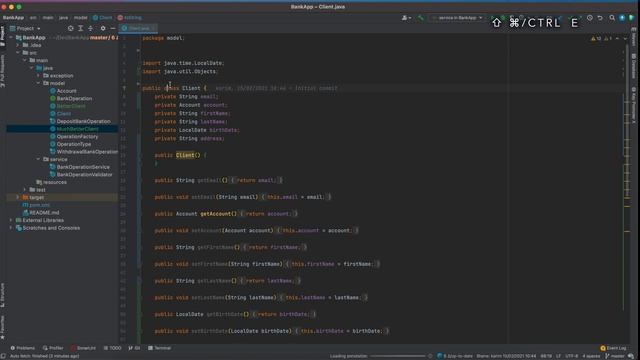640x360 pixels.
Task: Click the blue round icon beside search
Action: point(622,18)
